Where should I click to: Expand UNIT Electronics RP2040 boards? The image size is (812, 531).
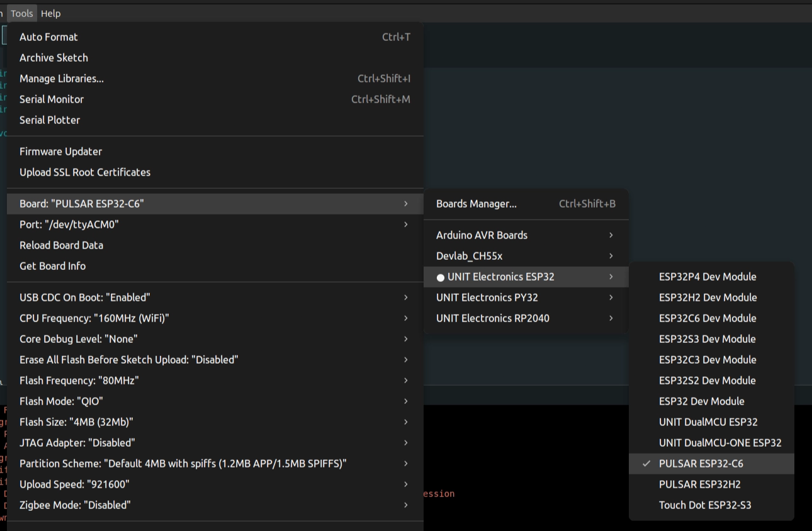pyautogui.click(x=526, y=318)
